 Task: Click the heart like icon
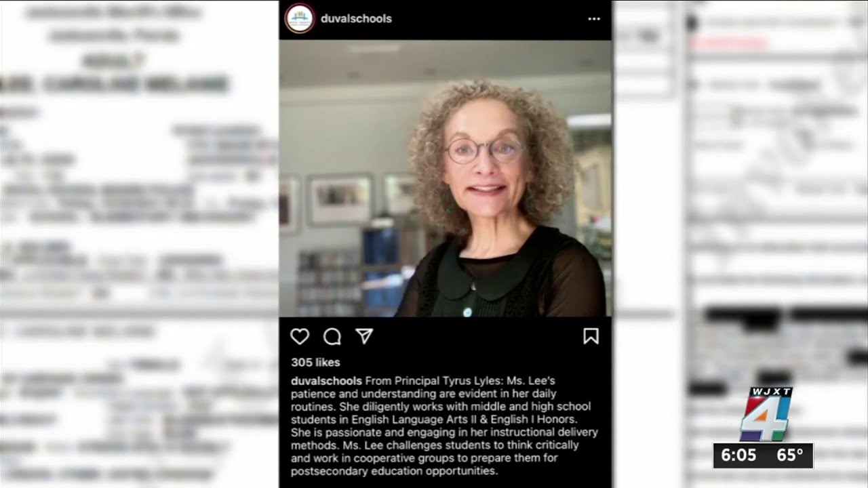pyautogui.click(x=300, y=336)
